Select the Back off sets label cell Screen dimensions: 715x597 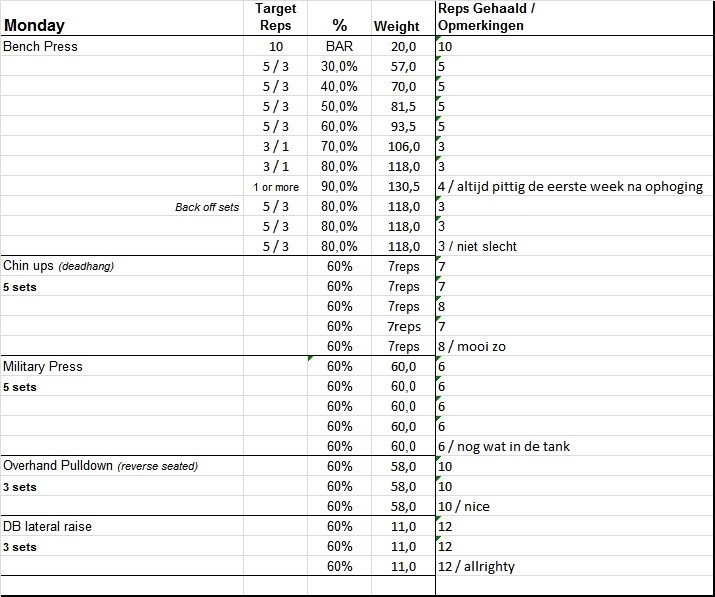pyautogui.click(x=207, y=207)
